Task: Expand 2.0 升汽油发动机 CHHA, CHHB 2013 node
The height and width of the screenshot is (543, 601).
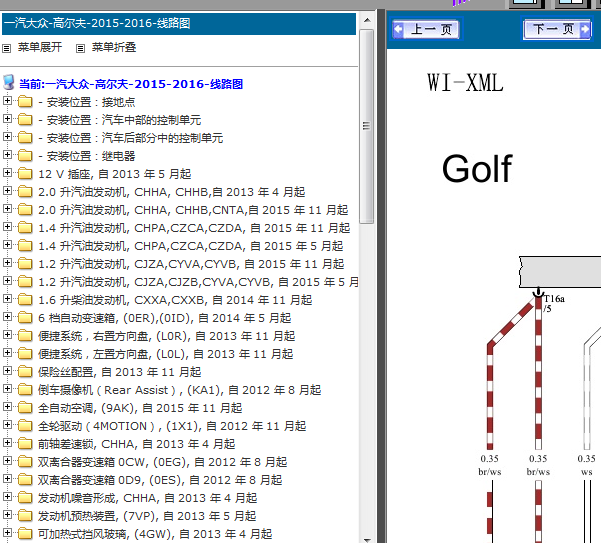Action: point(7,190)
